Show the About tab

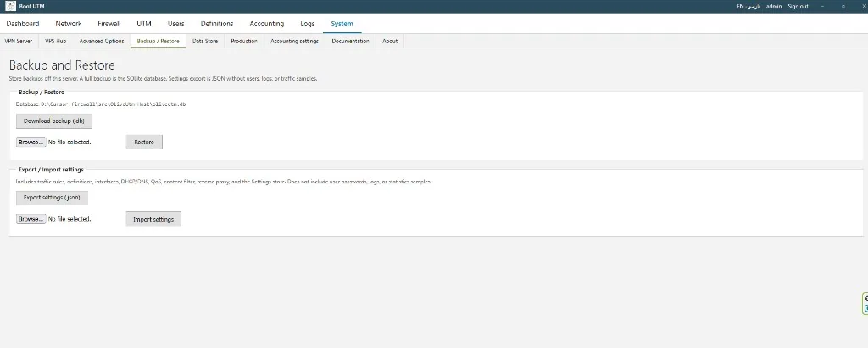coord(390,41)
